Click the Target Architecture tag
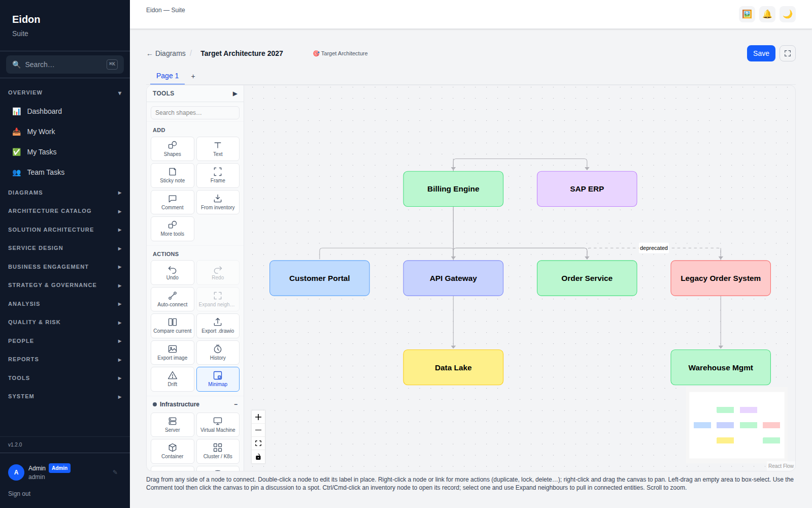This screenshot has width=812, height=508. click(x=341, y=53)
